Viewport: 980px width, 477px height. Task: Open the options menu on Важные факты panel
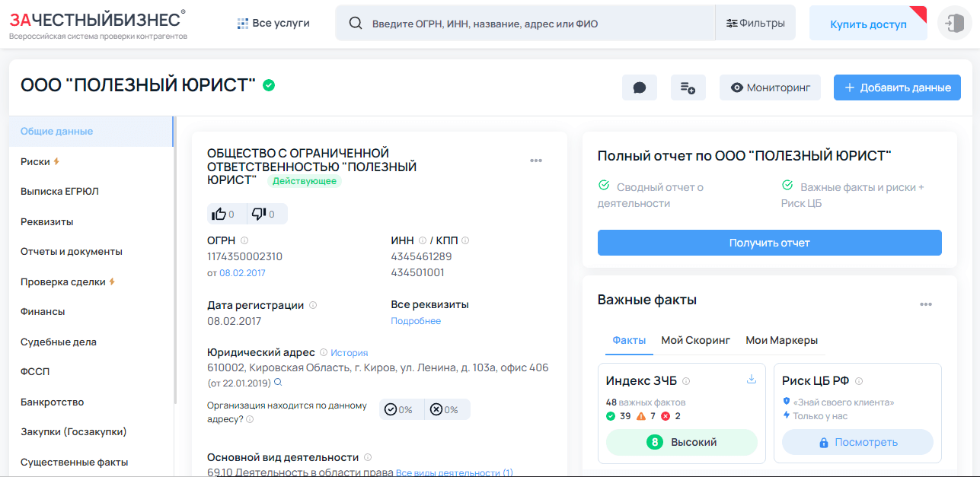927,304
